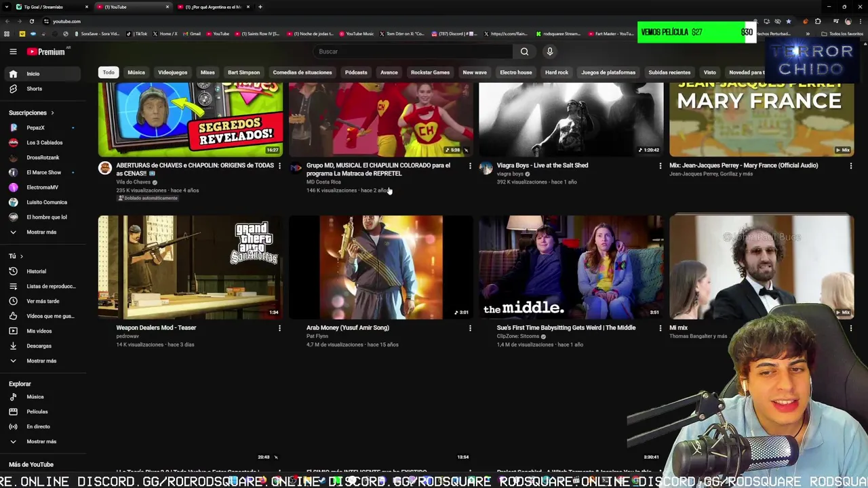868x488 pixels.
Task: Play the GTA San Andreas weapon thumbnail
Action: [191, 267]
